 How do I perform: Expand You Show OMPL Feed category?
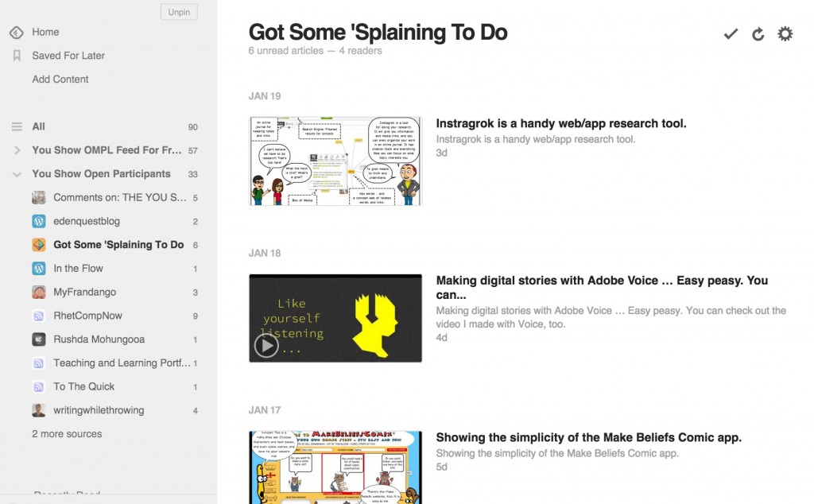[x=17, y=150]
